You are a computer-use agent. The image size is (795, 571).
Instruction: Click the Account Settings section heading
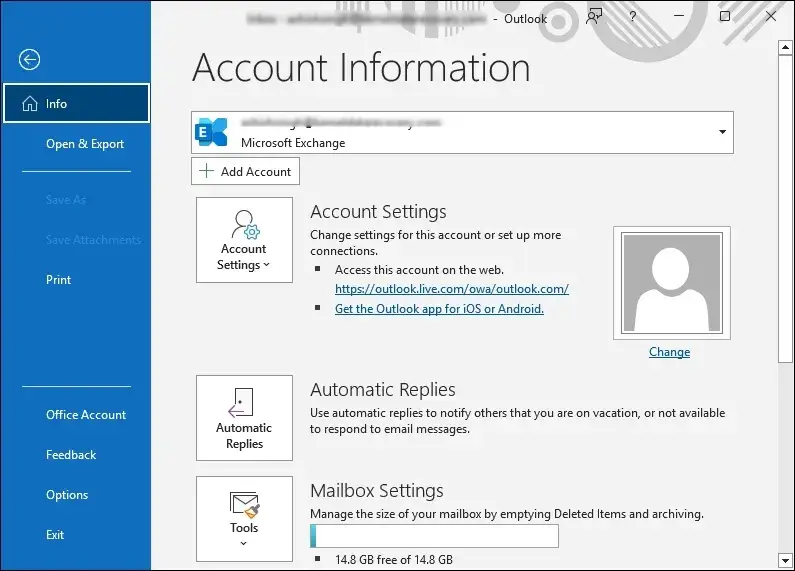378,212
